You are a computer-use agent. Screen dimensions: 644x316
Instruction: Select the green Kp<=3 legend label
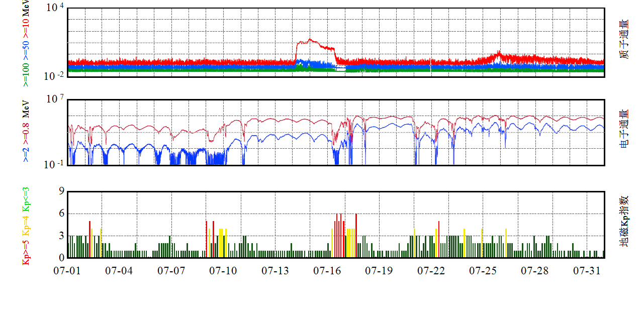click(x=26, y=199)
